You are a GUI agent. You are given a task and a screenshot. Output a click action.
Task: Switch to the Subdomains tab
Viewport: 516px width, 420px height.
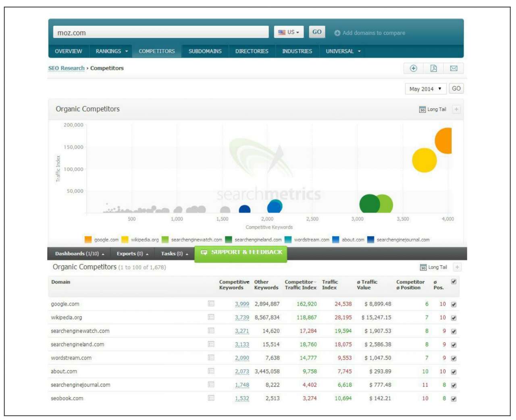[205, 51]
